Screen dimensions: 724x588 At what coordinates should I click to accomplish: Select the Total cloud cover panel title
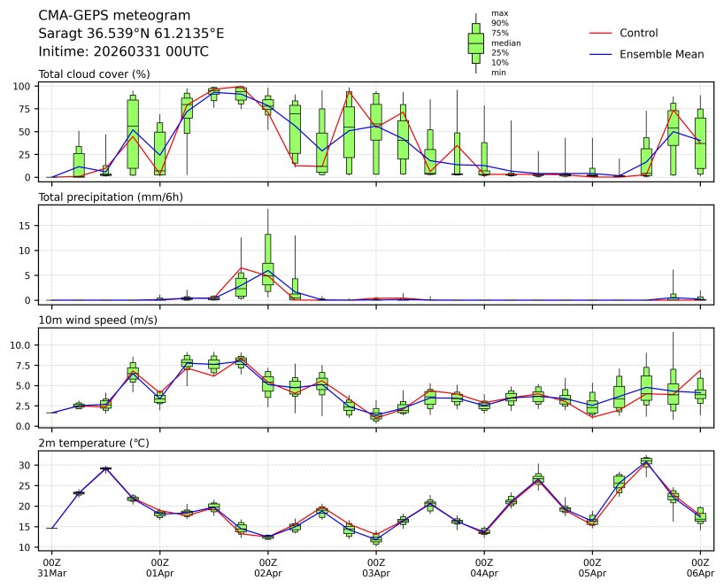(x=94, y=73)
